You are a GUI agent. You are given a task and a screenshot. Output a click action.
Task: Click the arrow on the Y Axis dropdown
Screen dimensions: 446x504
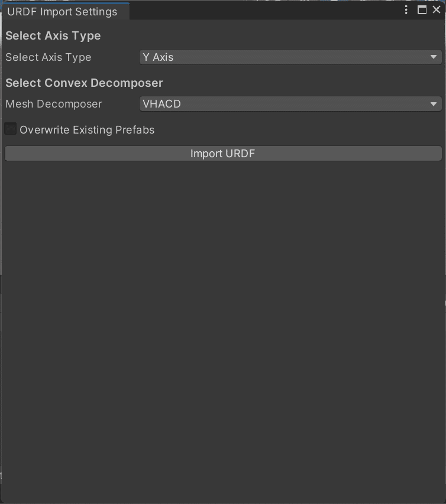tap(434, 57)
